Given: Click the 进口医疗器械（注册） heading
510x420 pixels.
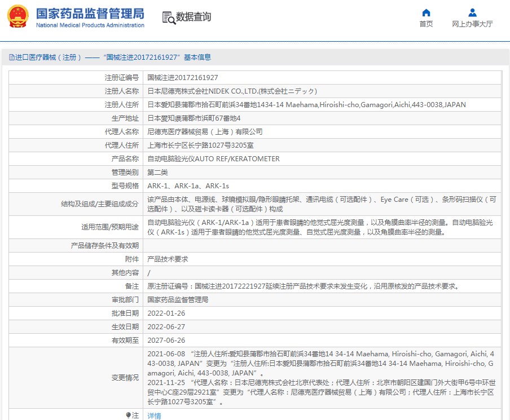Looking at the screenshot, I should point(48,58).
